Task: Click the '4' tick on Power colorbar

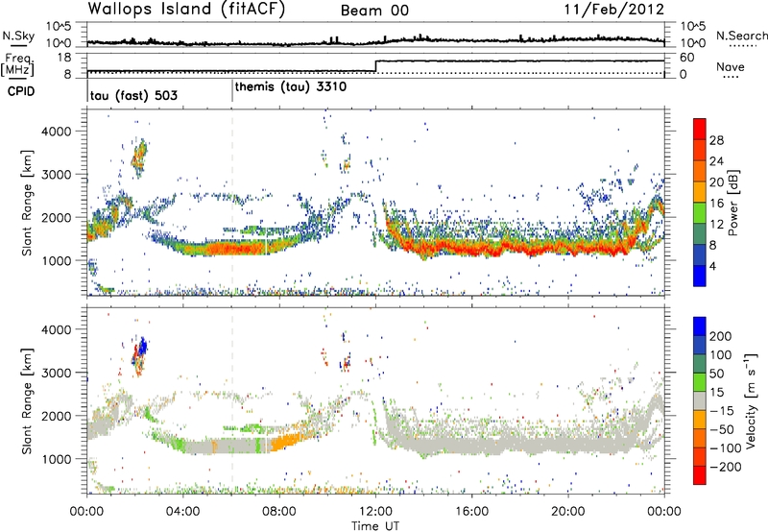Action: pos(713,267)
